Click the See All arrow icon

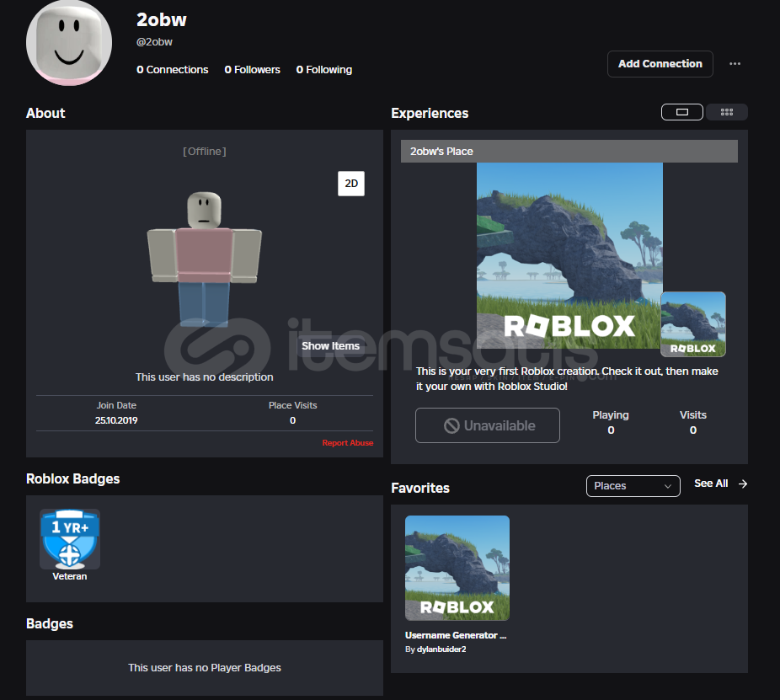click(742, 484)
